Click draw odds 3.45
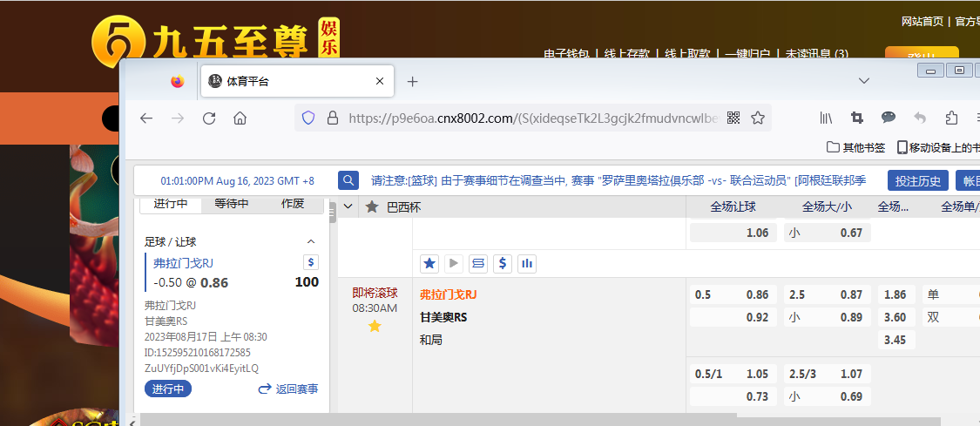The width and height of the screenshot is (980, 426). point(896,340)
